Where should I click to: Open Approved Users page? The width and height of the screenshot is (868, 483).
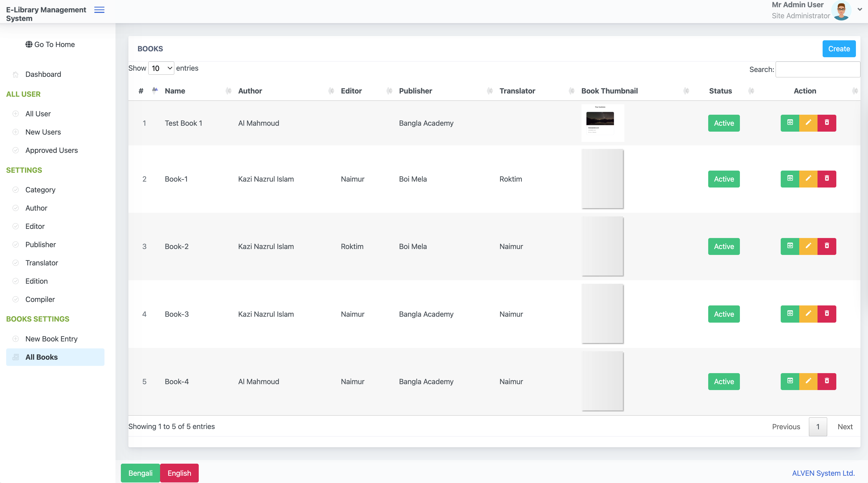[52, 150]
